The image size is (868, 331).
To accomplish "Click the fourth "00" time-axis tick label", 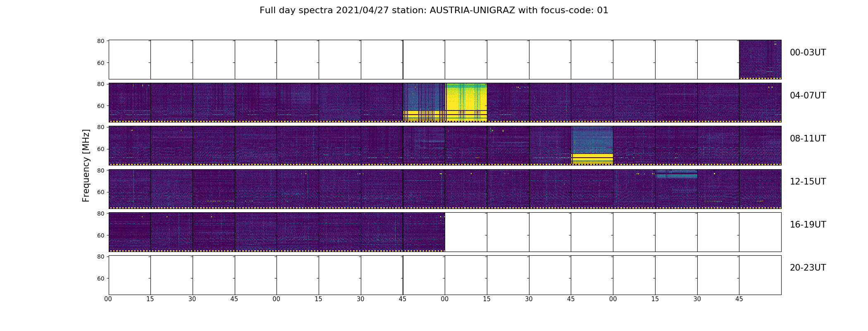I will [613, 299].
